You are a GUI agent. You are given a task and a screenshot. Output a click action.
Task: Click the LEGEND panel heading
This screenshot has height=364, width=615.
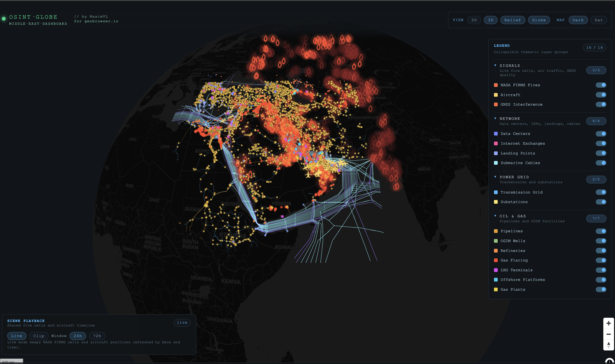click(x=502, y=46)
